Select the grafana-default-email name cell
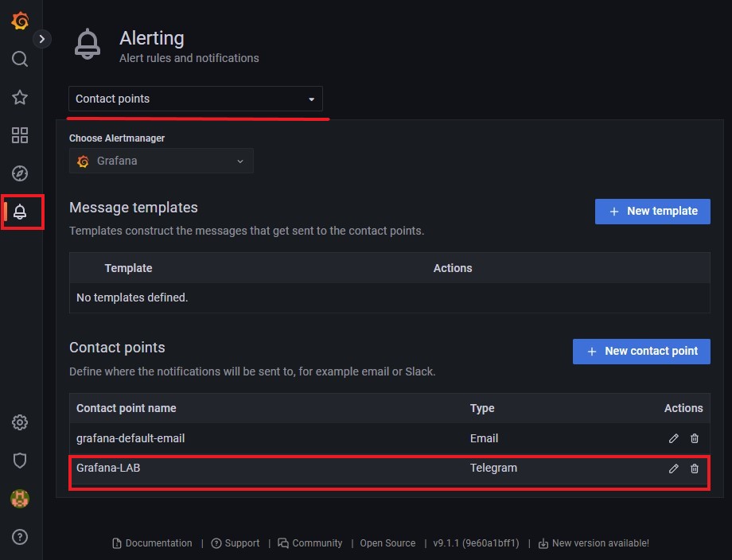 coord(130,438)
